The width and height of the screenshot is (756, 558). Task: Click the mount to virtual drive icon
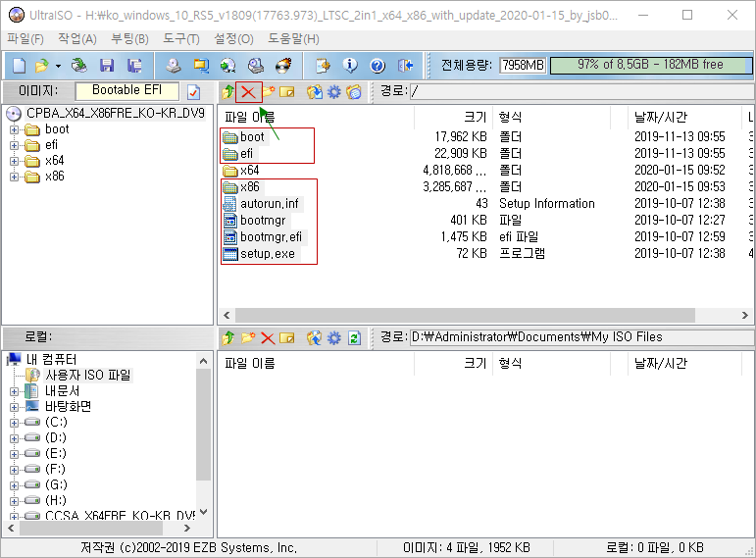coord(256,65)
